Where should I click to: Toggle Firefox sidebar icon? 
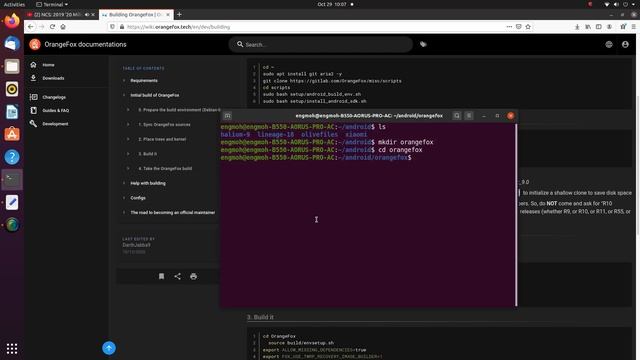coord(598,27)
